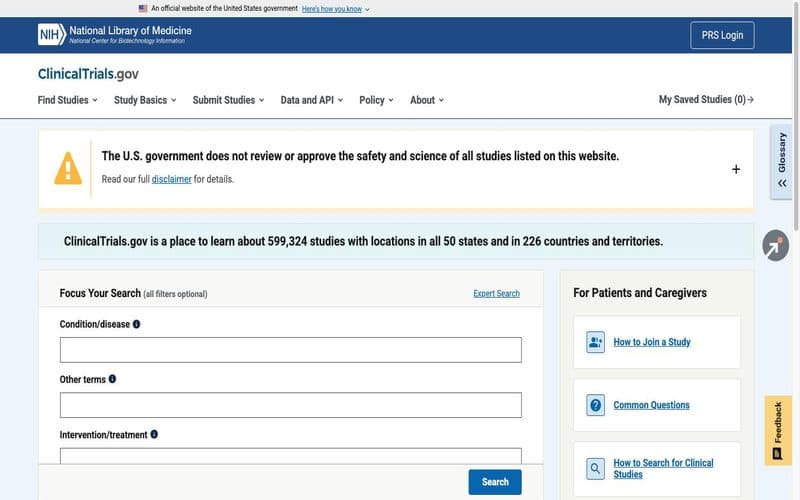Image resolution: width=800 pixels, height=500 pixels.
Task: Click the US flag icon in banner
Action: pos(143,9)
